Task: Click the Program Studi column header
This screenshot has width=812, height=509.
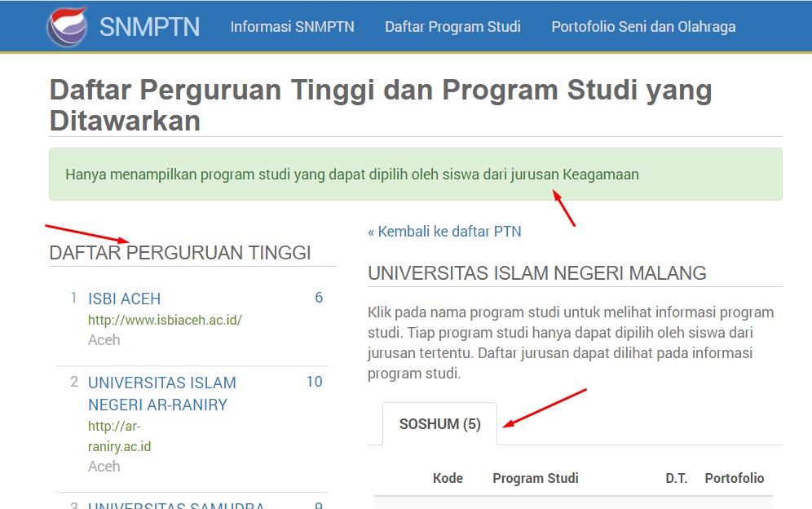Action: [x=536, y=478]
